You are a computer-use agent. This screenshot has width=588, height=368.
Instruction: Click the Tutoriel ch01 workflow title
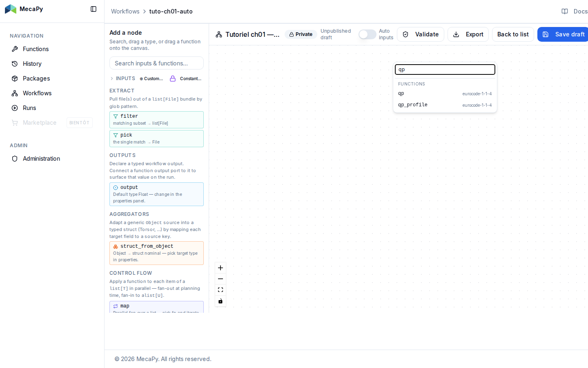(x=252, y=34)
